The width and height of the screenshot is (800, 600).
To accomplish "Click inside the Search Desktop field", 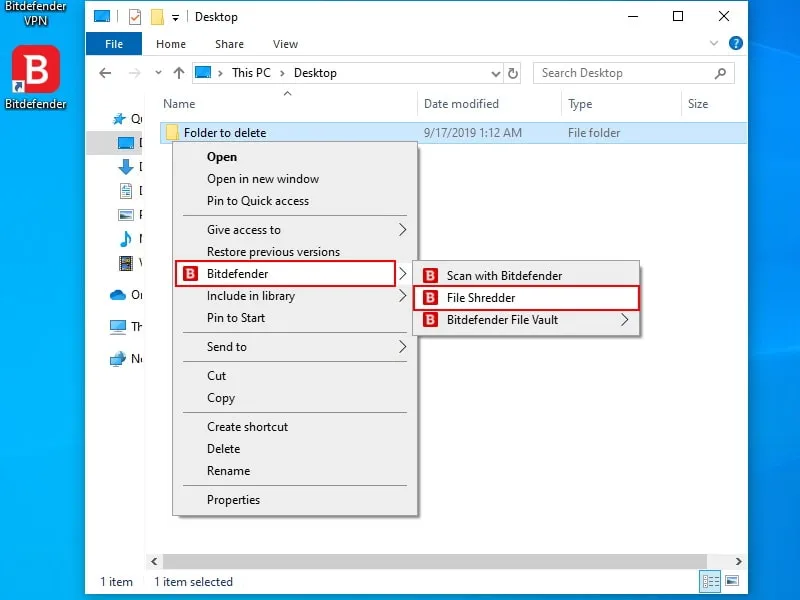I will click(634, 73).
